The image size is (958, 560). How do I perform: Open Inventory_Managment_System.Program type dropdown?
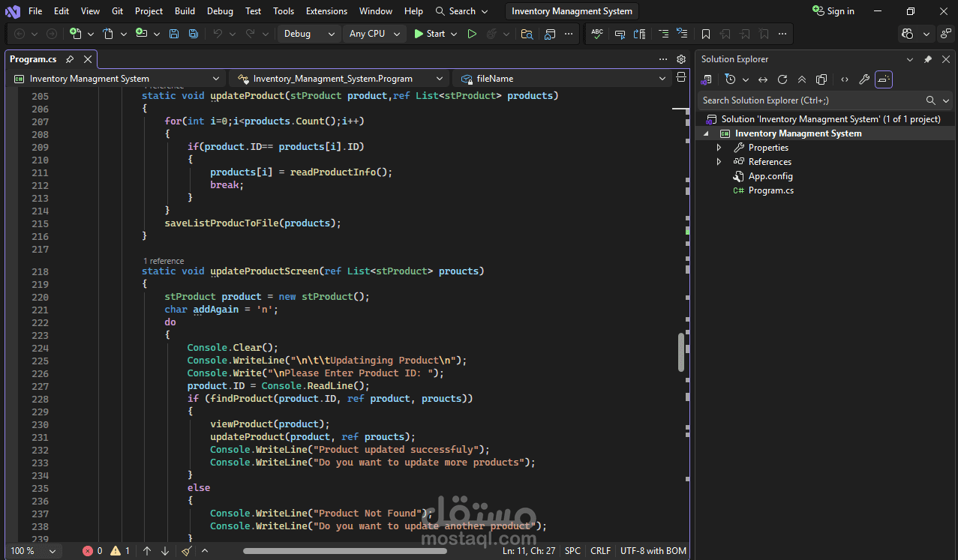click(340, 79)
